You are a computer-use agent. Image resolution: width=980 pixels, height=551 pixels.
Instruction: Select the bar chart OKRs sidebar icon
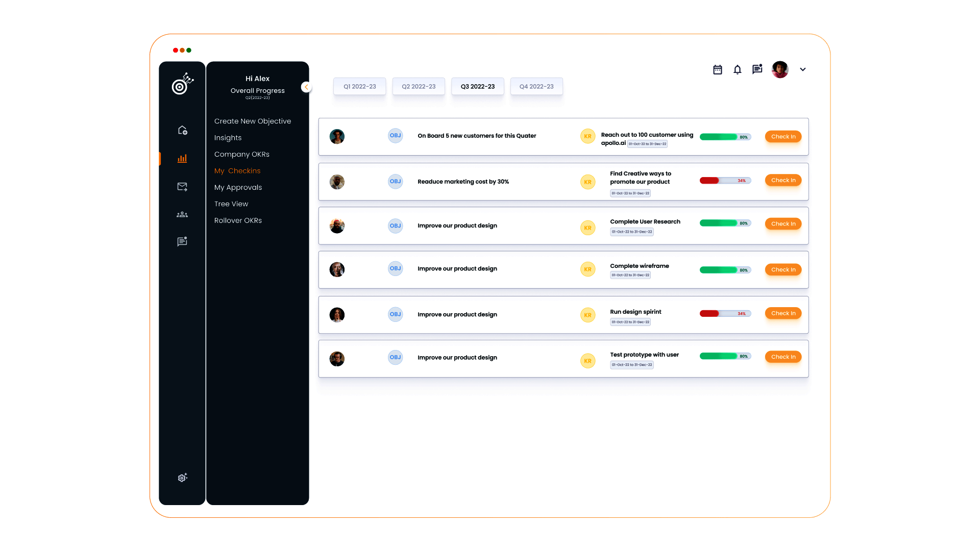(x=182, y=159)
